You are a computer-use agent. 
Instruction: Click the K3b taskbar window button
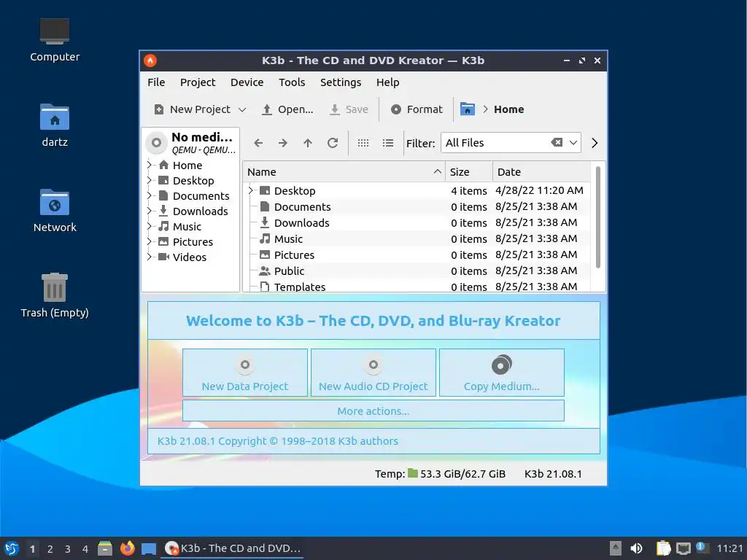pos(233,548)
